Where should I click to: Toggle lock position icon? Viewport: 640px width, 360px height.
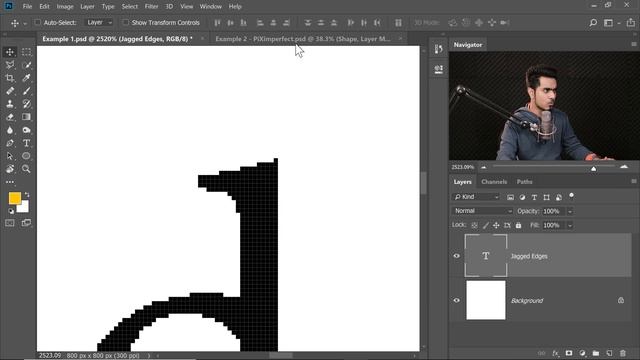click(496, 225)
